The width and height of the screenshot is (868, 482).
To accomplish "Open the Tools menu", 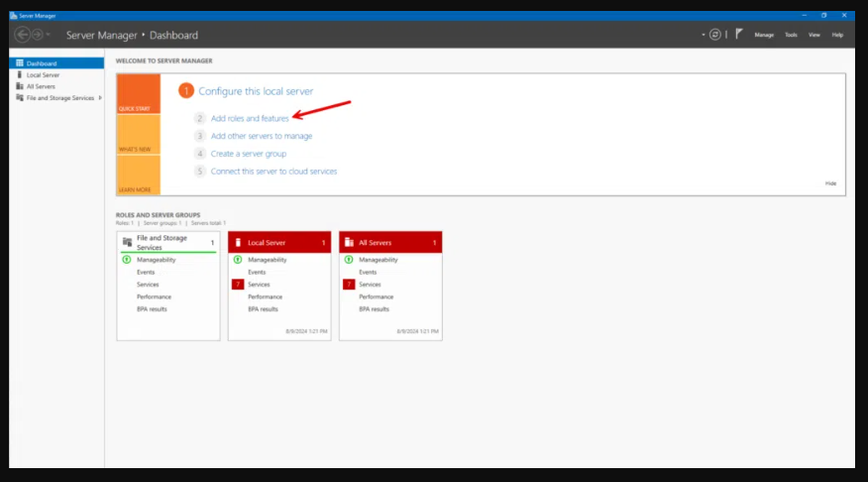I will (791, 35).
